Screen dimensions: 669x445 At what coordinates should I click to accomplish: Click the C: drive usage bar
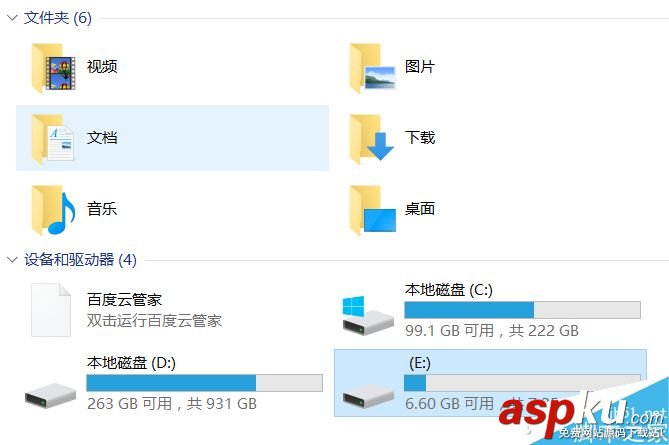click(x=522, y=310)
